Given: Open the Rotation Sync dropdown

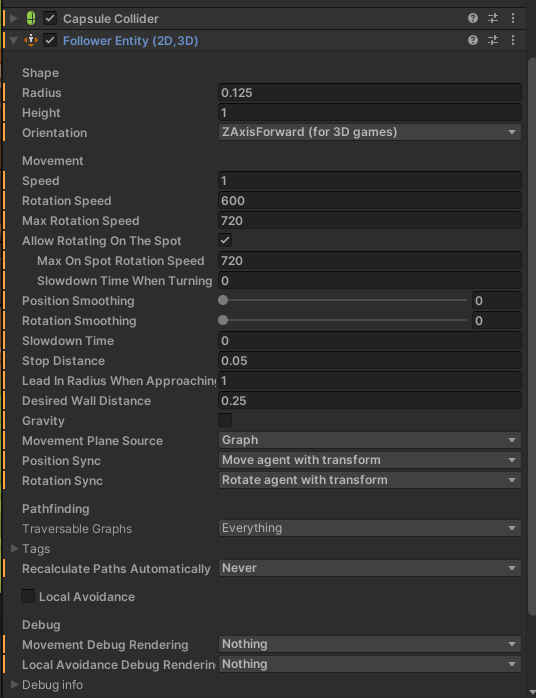Looking at the screenshot, I should [x=370, y=480].
